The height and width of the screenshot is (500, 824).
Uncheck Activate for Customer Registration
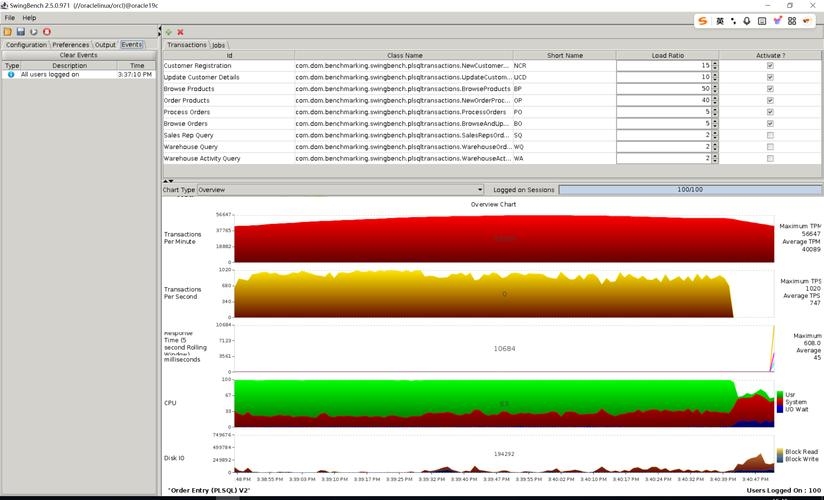769,66
